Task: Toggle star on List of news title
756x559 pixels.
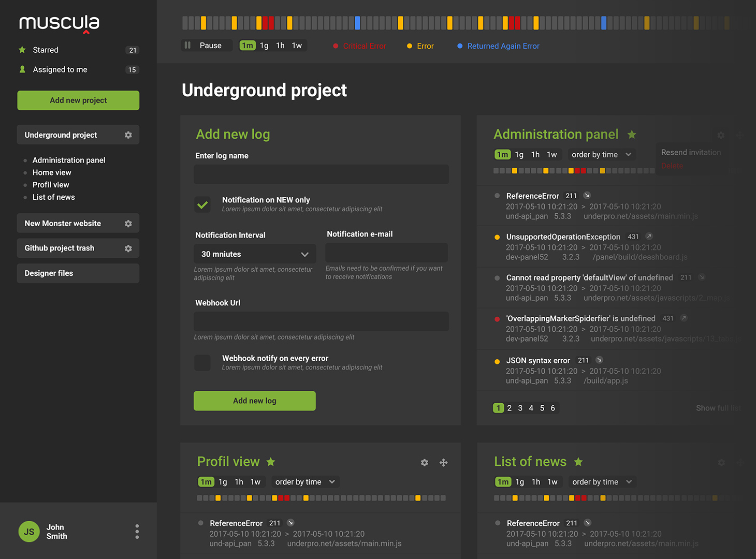Action: (578, 462)
